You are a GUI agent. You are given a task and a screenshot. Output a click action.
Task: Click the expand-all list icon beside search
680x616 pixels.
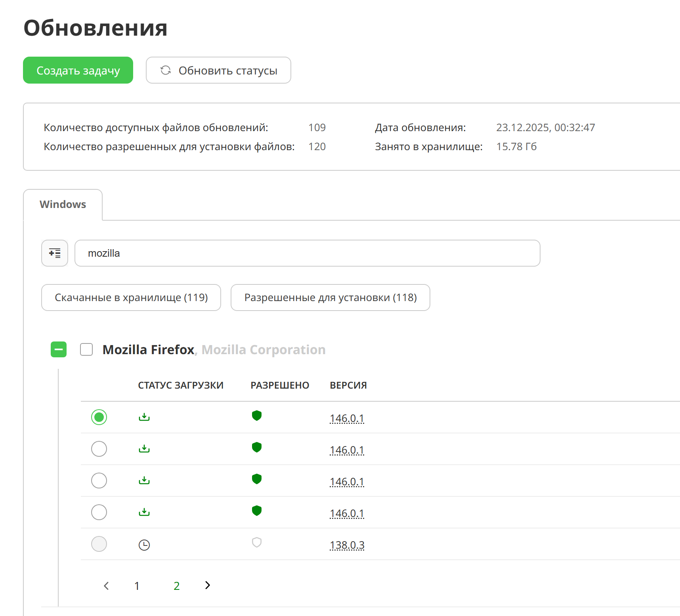tap(55, 253)
